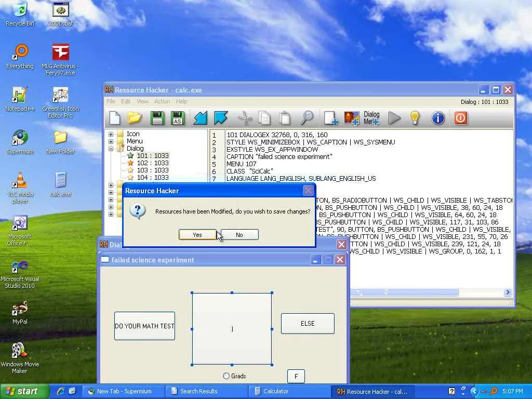The image size is (532, 399).
Task: Open the Action menu
Action: (x=162, y=101)
